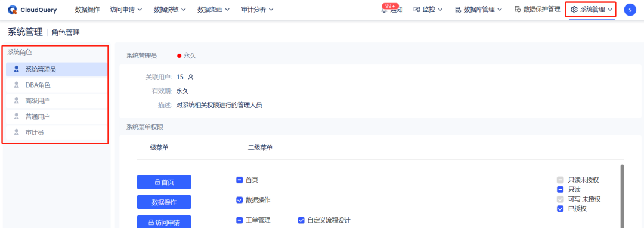
Task: Click the person icon beside 普通用户
Action: (17, 116)
